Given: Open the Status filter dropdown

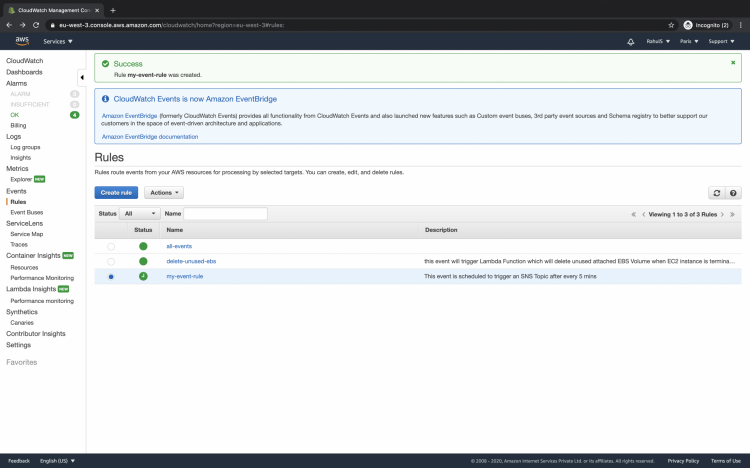Looking at the screenshot, I should [140, 213].
